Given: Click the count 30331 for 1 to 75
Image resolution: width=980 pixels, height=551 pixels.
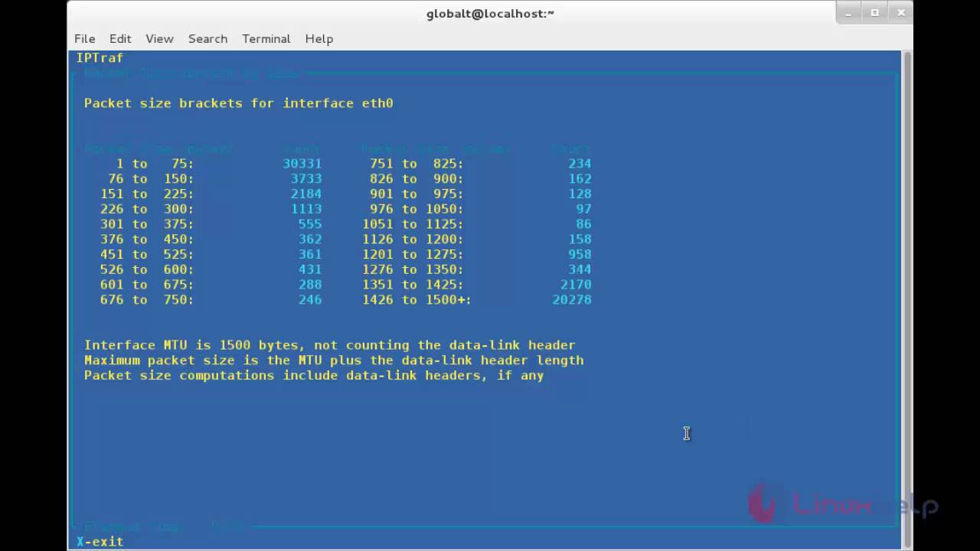Looking at the screenshot, I should [302, 163].
